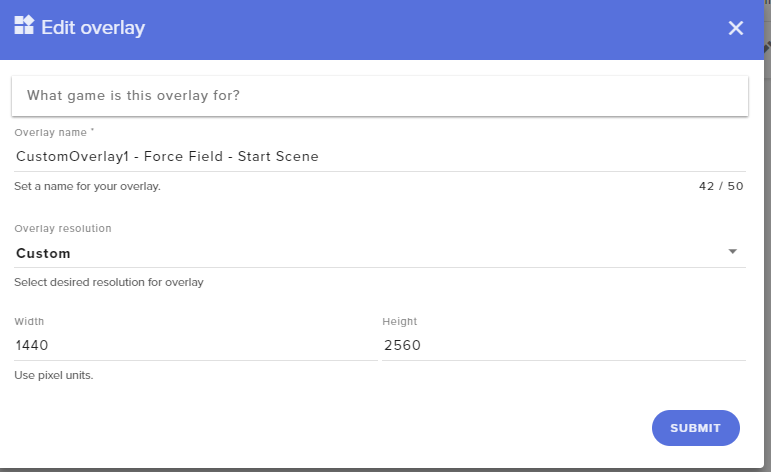Click the 42 / 50 character counter

[721, 186]
